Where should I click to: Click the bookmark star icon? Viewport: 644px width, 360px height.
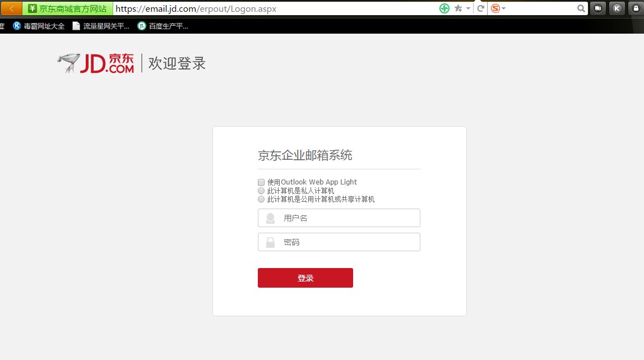[x=458, y=8]
